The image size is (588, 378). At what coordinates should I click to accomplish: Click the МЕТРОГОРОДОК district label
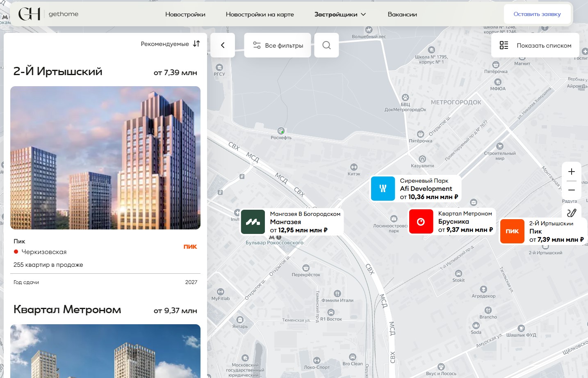[456, 102]
